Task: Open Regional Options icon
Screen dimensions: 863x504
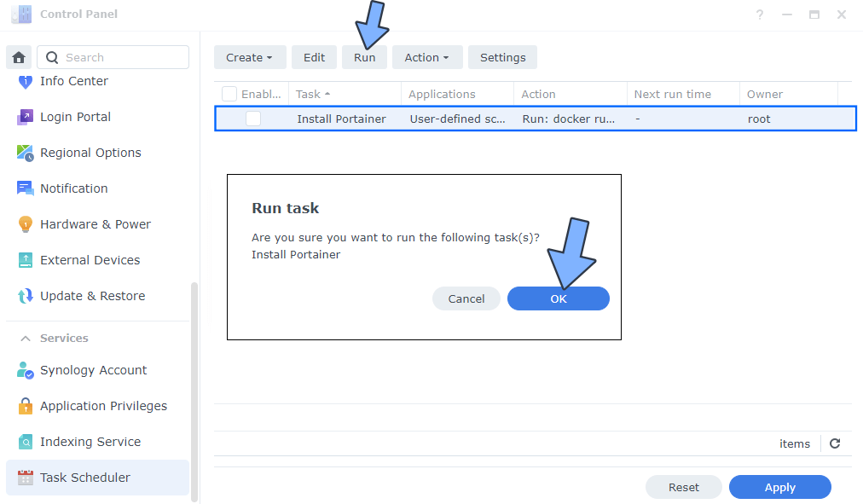Action: pyautogui.click(x=25, y=153)
